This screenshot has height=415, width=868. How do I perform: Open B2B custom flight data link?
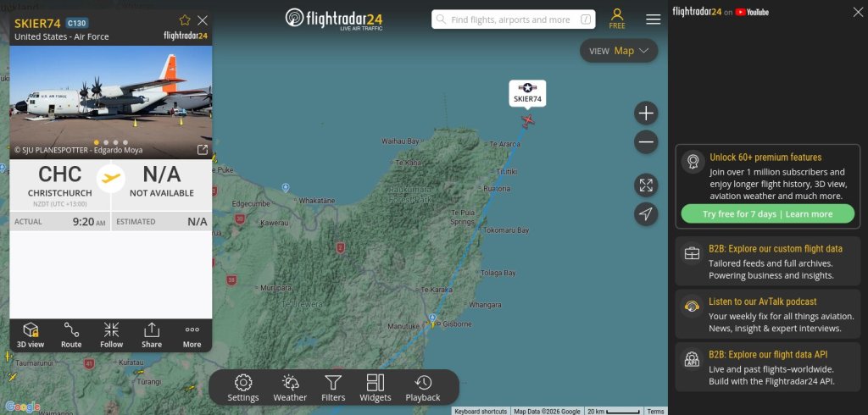tap(776, 249)
